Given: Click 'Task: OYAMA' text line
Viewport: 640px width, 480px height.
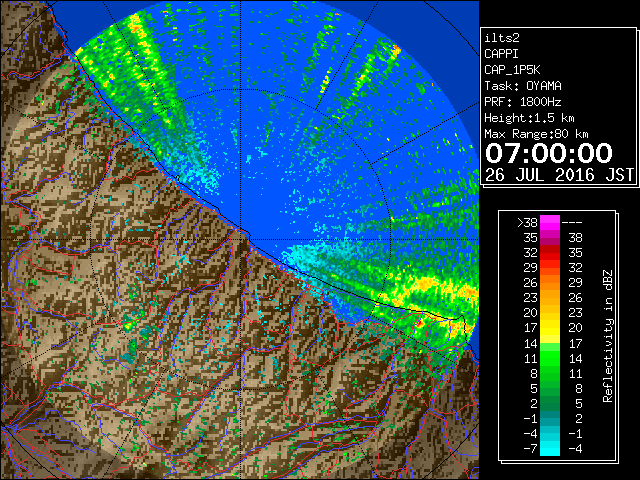Looking at the screenshot, I should click(x=523, y=86).
